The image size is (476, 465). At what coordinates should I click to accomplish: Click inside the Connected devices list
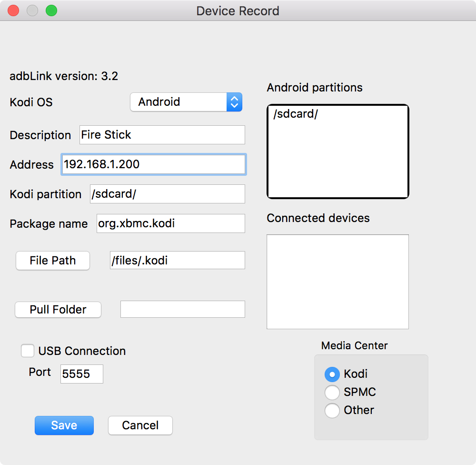tap(337, 282)
